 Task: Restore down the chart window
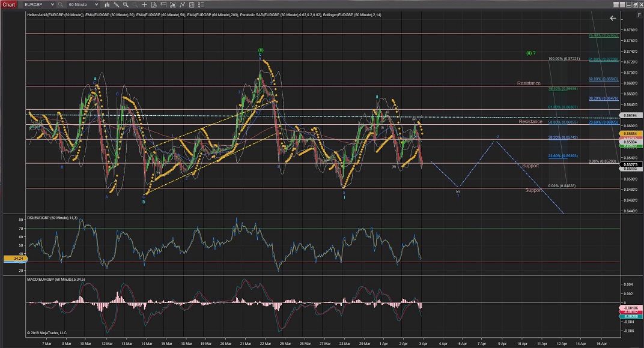[636, 5]
